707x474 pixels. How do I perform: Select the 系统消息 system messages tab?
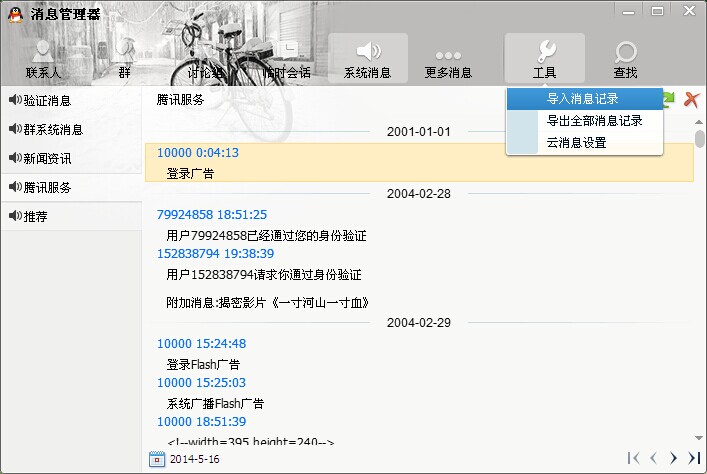pos(367,59)
